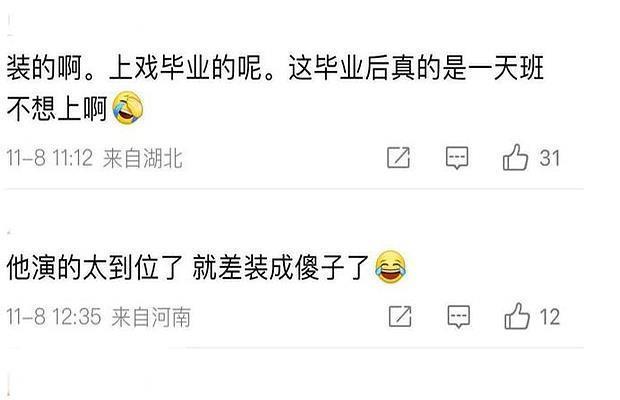The width and height of the screenshot is (620, 400).
Task: Click repost icon on Henan comment
Action: pos(400,316)
